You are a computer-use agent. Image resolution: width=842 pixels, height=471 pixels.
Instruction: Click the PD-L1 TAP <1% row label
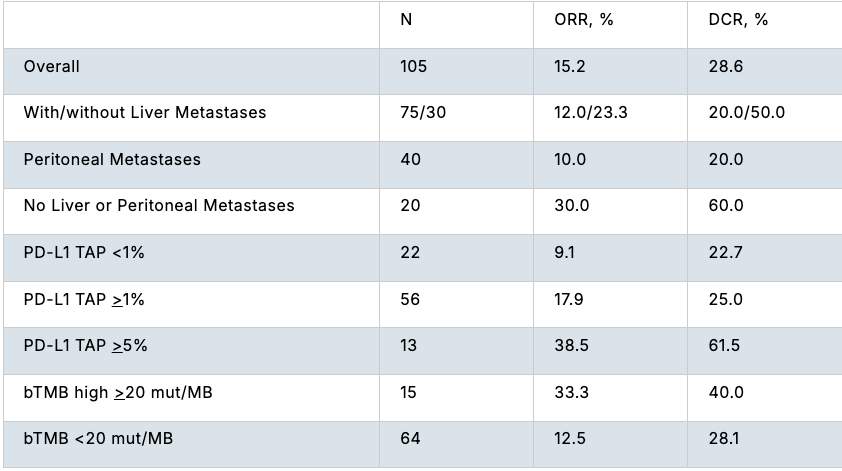coord(84,252)
